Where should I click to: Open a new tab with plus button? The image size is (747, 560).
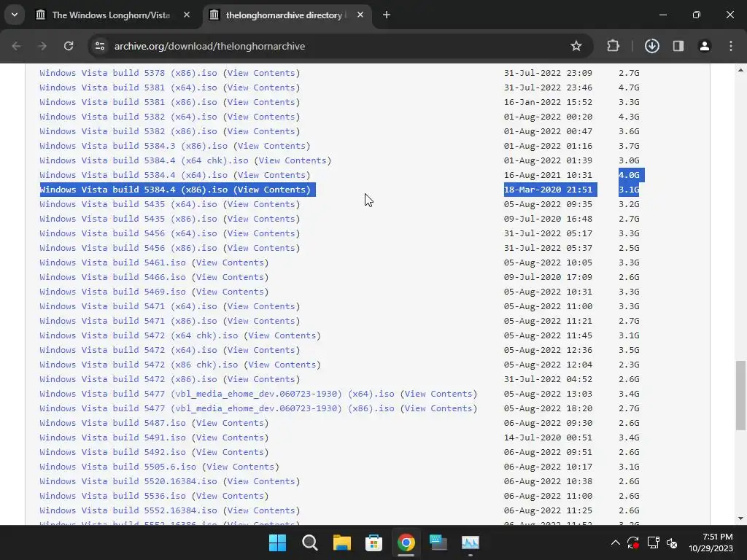coord(387,15)
